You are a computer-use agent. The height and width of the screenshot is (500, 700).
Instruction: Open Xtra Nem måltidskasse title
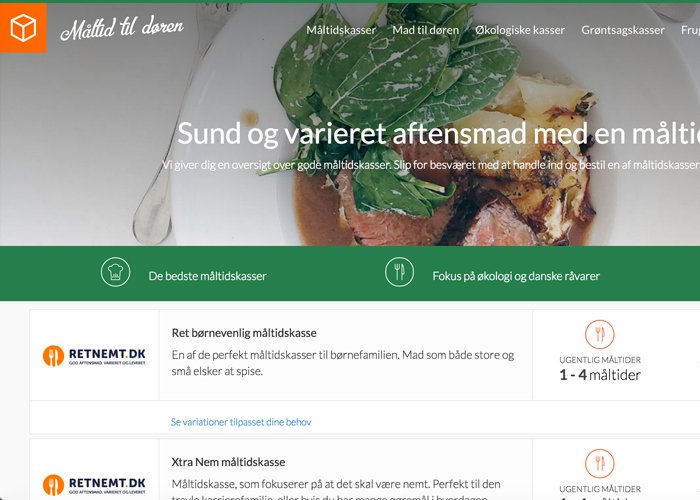click(x=228, y=462)
